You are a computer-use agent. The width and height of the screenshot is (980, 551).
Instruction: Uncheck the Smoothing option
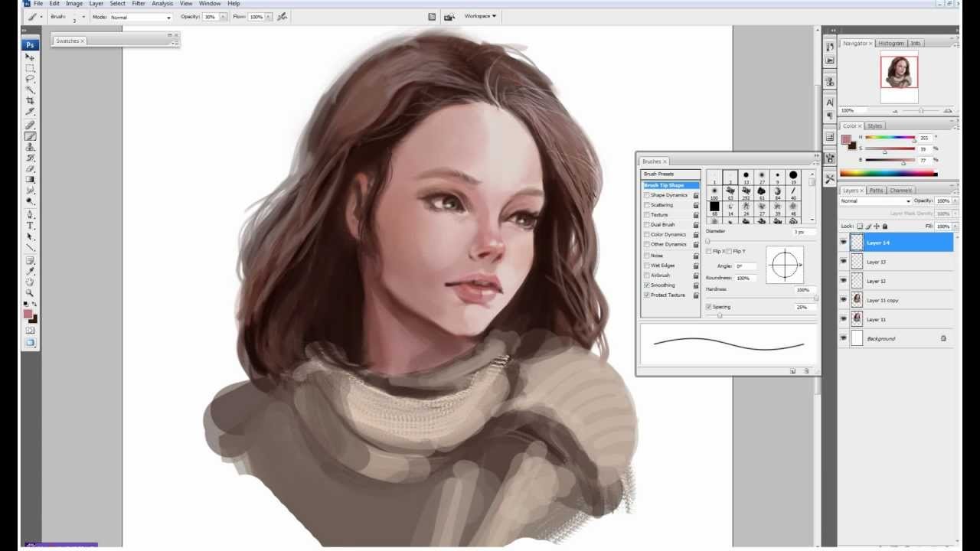tap(647, 285)
